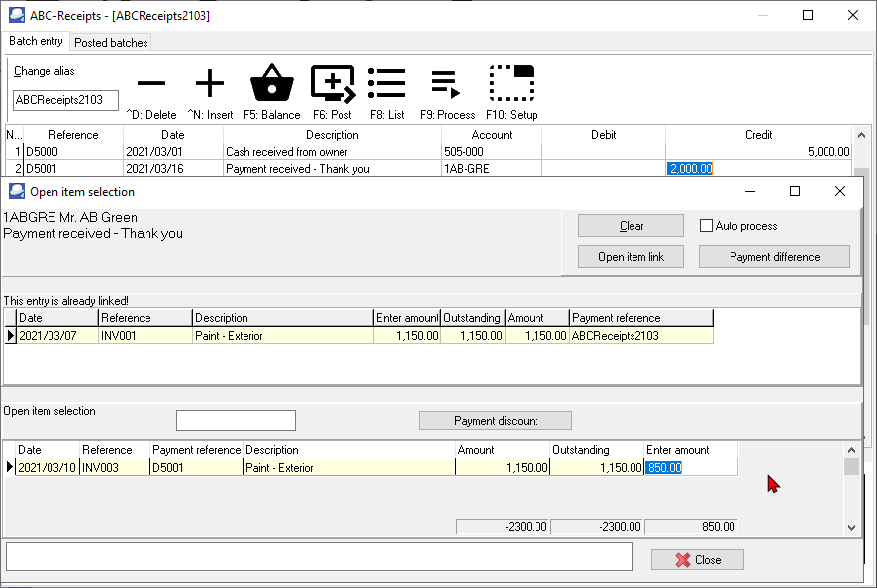The width and height of the screenshot is (877, 588).
Task: Open the Payment discount dialog
Action: coord(495,420)
